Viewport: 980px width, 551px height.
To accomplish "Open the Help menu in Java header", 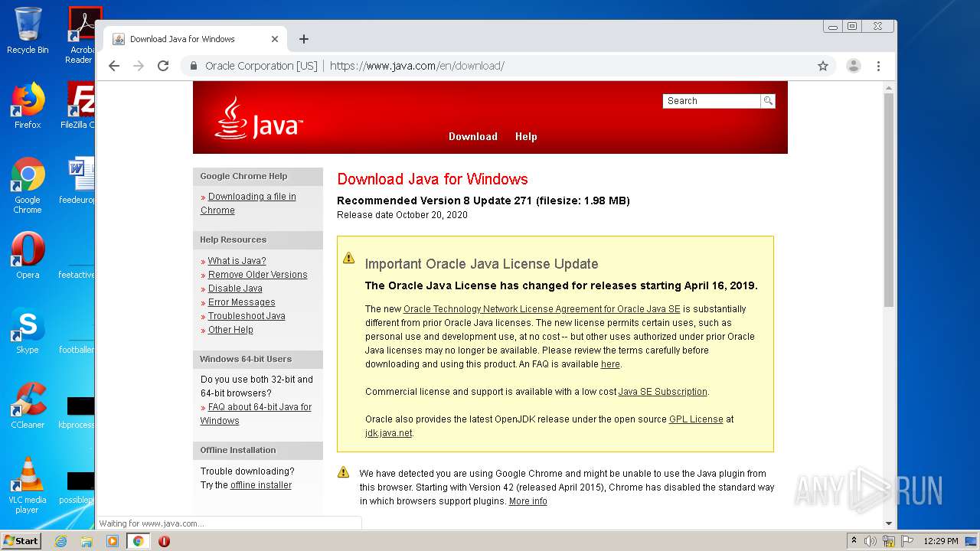I will pyautogui.click(x=526, y=136).
